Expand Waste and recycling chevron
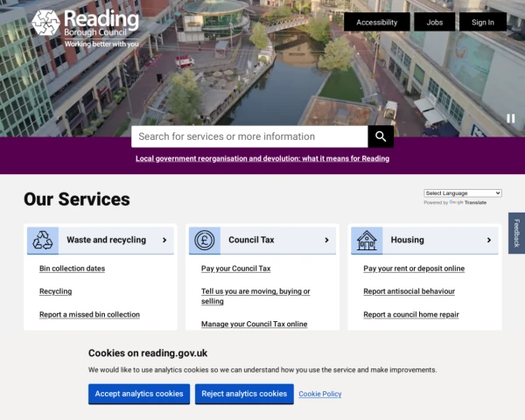This screenshot has height=420, width=525. pyautogui.click(x=164, y=240)
